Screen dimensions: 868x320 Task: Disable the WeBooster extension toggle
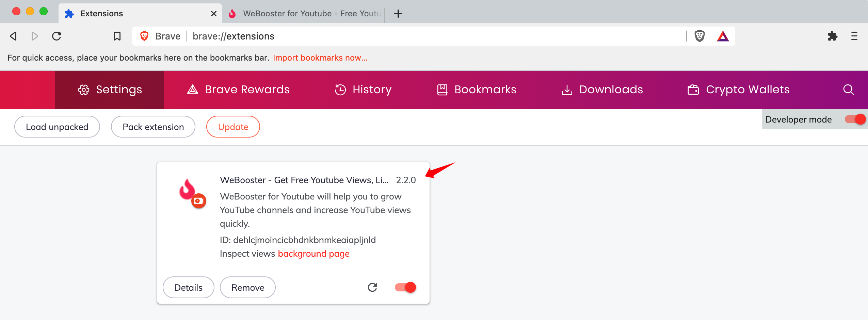[405, 287]
